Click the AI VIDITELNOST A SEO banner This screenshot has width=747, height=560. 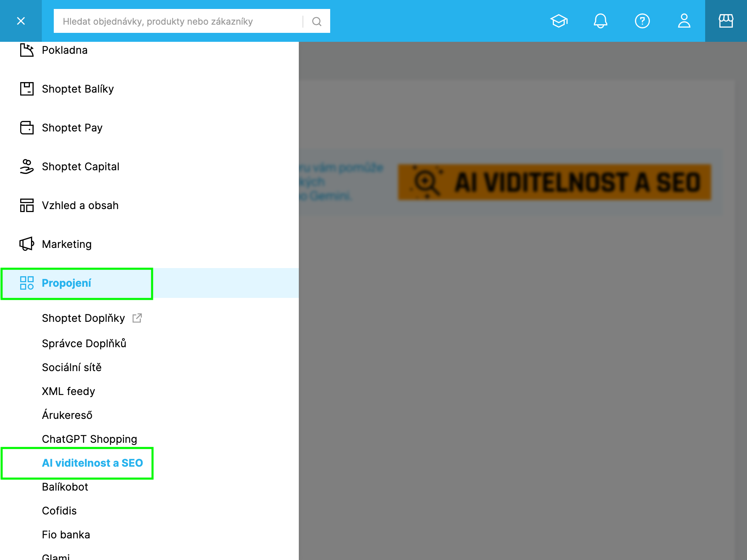(x=555, y=182)
